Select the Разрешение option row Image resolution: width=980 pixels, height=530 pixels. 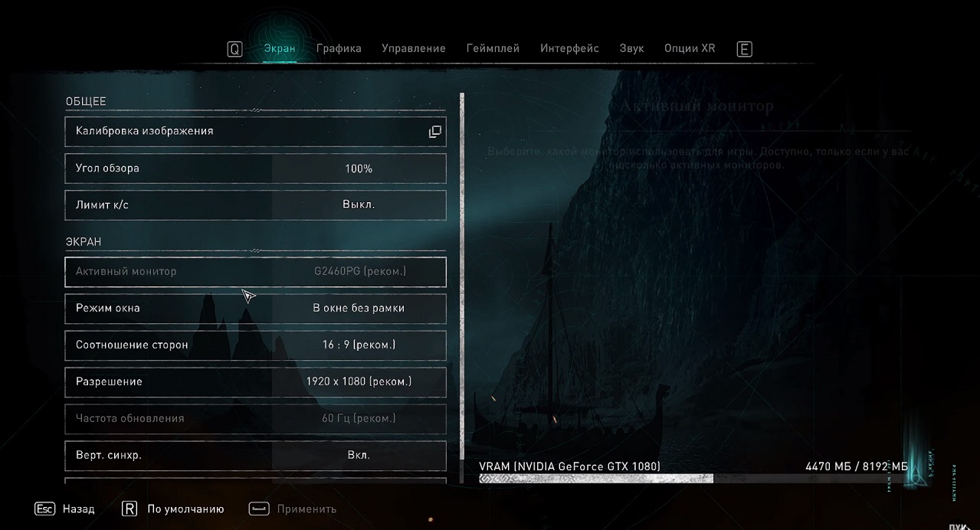255,382
